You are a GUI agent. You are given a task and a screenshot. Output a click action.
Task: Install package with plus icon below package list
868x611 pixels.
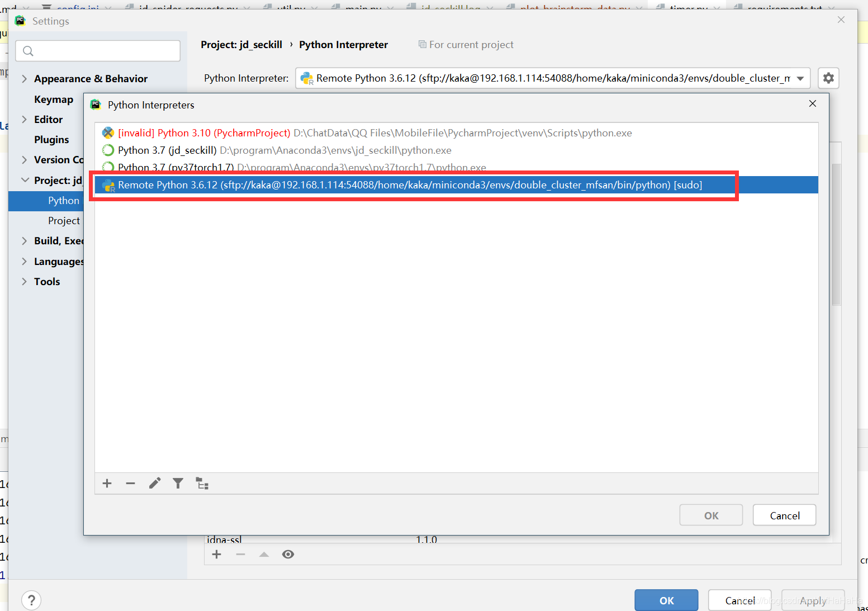pyautogui.click(x=217, y=555)
